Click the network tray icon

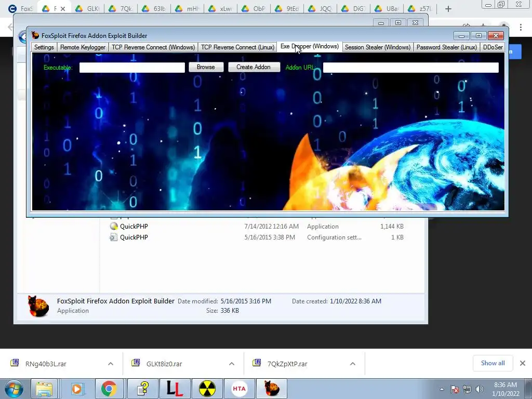[467, 389]
